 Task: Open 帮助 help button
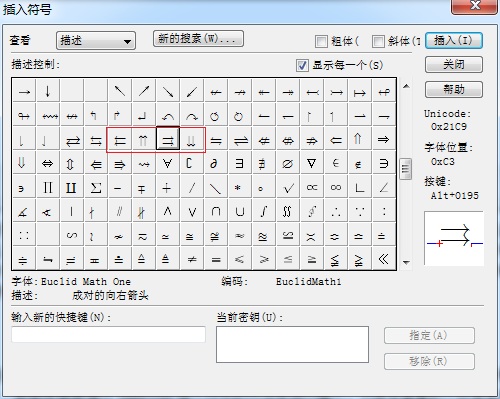(454, 89)
